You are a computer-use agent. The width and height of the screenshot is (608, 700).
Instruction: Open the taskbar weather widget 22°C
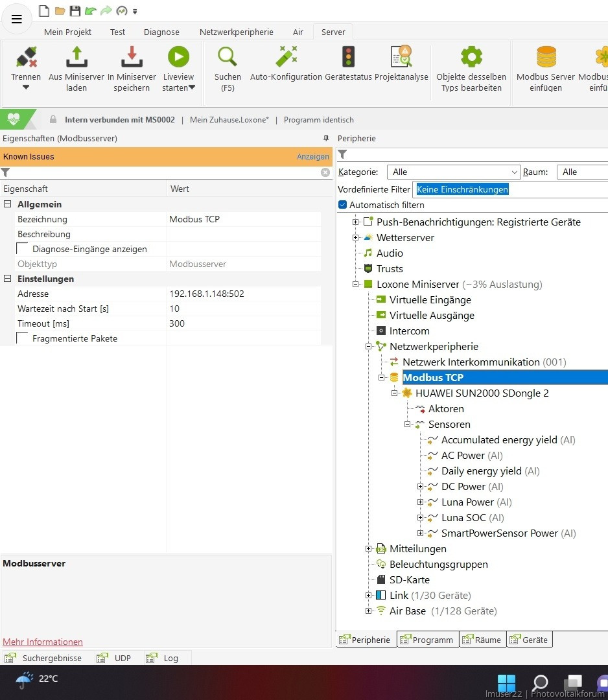(37, 679)
